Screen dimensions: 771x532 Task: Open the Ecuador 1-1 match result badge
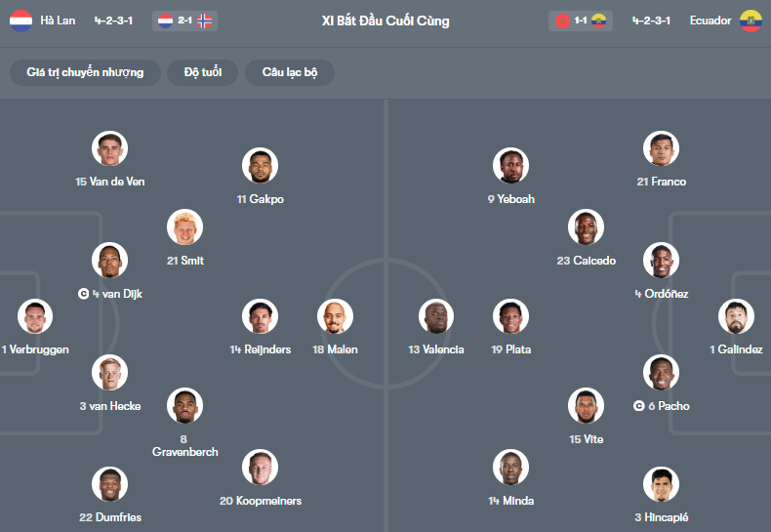pyautogui.click(x=581, y=20)
